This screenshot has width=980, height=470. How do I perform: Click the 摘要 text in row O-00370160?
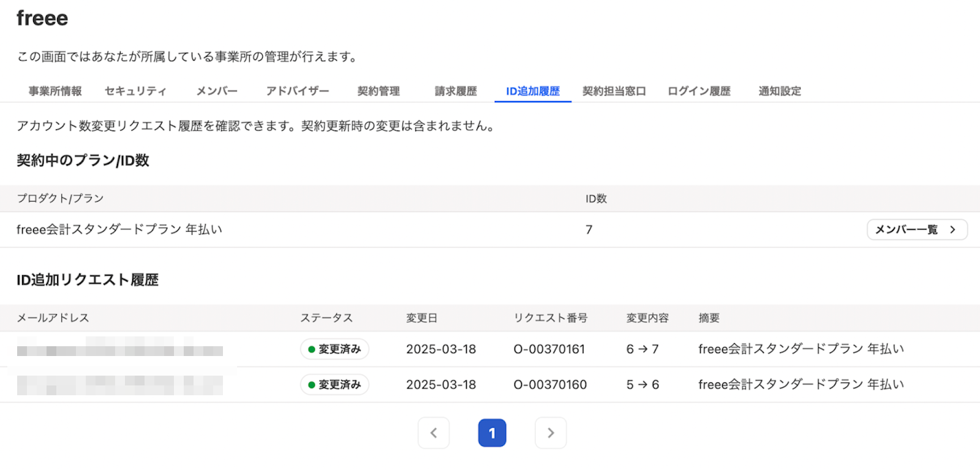point(801,385)
